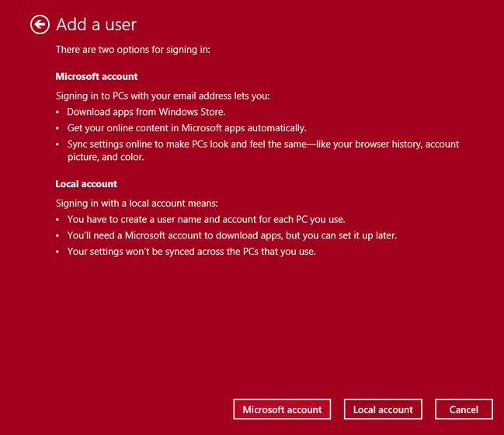Click bullet dot before 'Download apps'
The image size is (504, 435).
point(58,113)
